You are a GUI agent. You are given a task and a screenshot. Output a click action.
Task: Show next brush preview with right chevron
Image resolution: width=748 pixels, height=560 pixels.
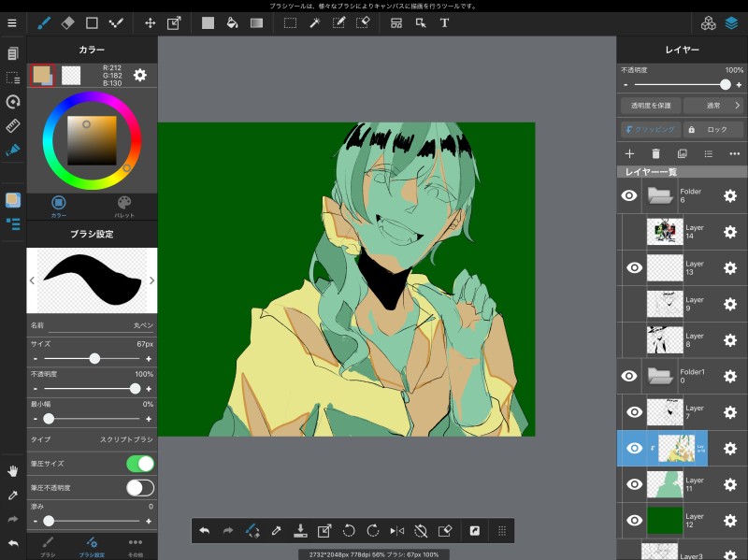tap(151, 280)
